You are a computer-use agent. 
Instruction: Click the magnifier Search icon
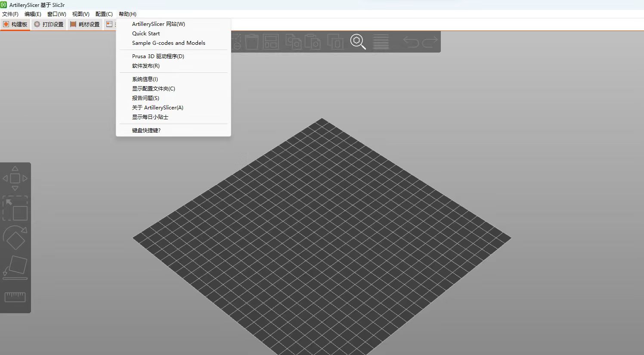358,42
